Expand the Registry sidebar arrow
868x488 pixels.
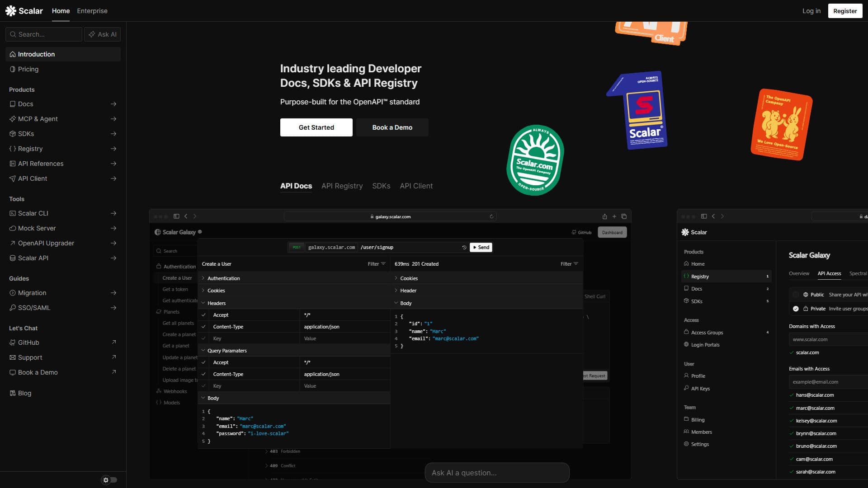(x=113, y=149)
